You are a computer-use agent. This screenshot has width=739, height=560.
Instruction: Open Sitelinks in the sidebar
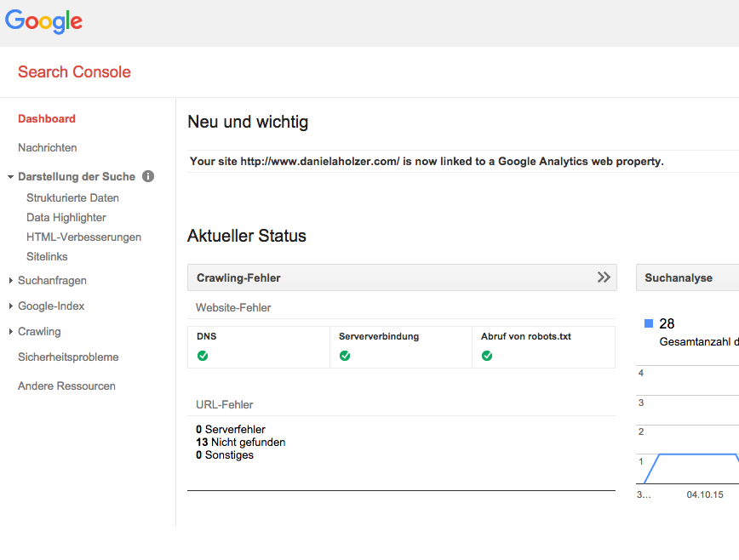tap(47, 257)
